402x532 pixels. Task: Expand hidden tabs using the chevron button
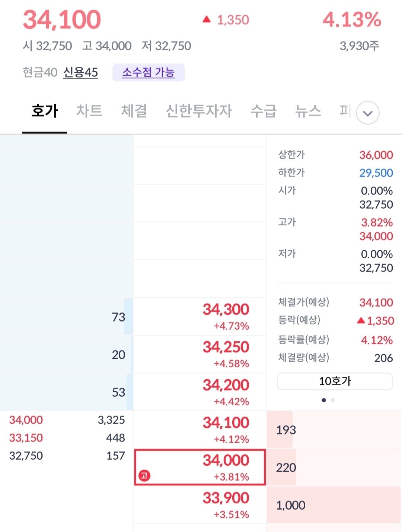pyautogui.click(x=367, y=112)
